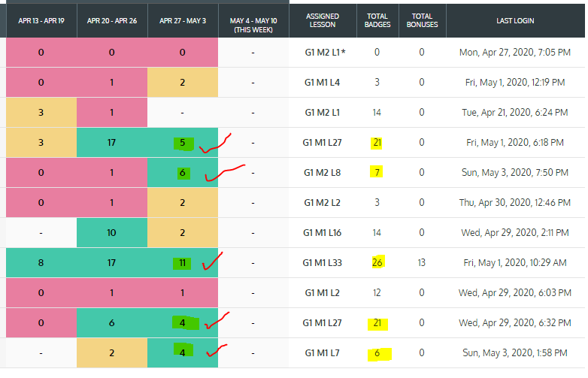Click the 8 cell in G1 M1 L33 row

(41, 263)
